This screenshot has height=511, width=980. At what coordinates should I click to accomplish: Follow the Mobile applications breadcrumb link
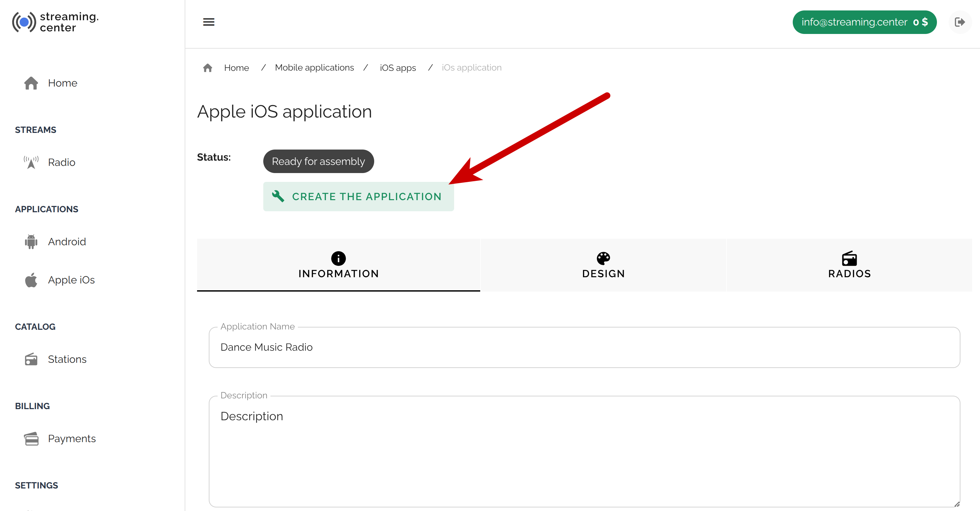[314, 68]
